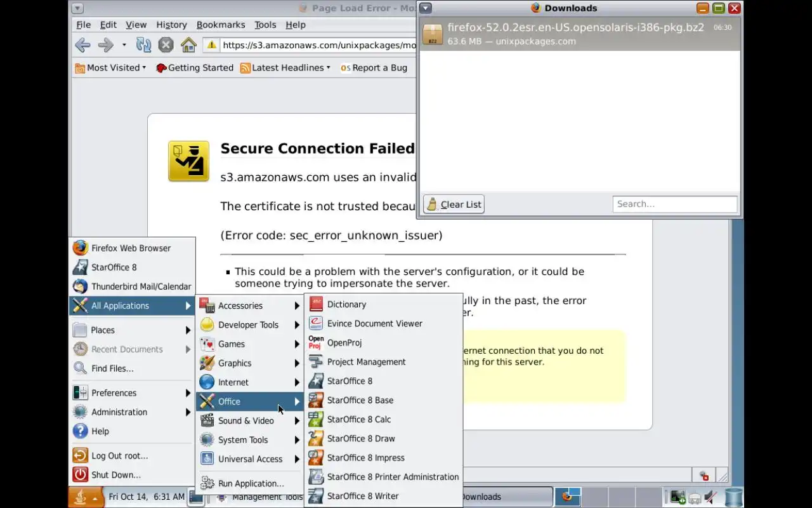Screen dimensions: 812x508
Task: Open the Downloads window menu arrow button
Action: click(426, 8)
